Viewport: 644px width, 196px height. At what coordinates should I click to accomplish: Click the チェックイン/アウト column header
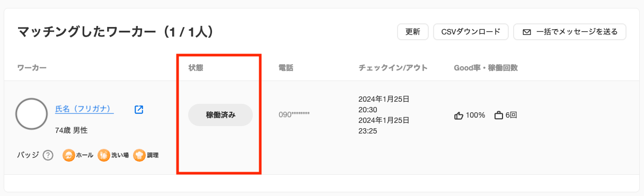click(393, 68)
